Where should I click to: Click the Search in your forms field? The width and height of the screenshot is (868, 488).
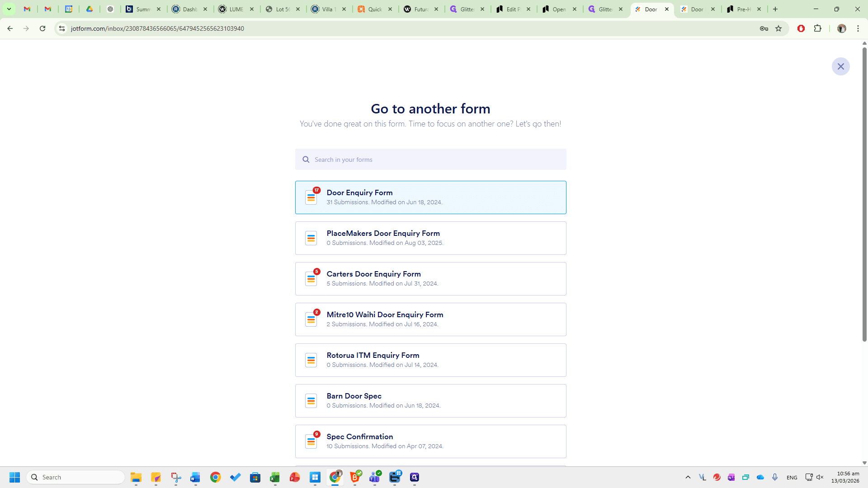pos(430,160)
